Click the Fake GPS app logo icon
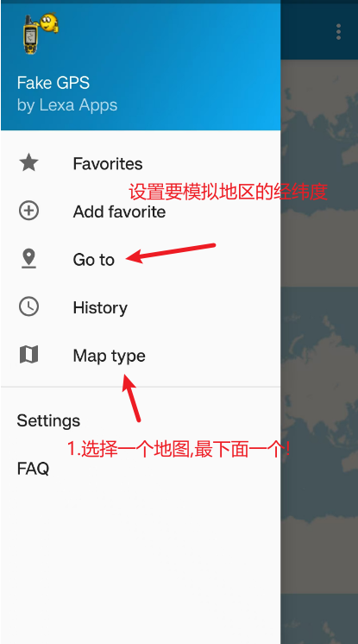The image size is (358, 644). tap(41, 33)
